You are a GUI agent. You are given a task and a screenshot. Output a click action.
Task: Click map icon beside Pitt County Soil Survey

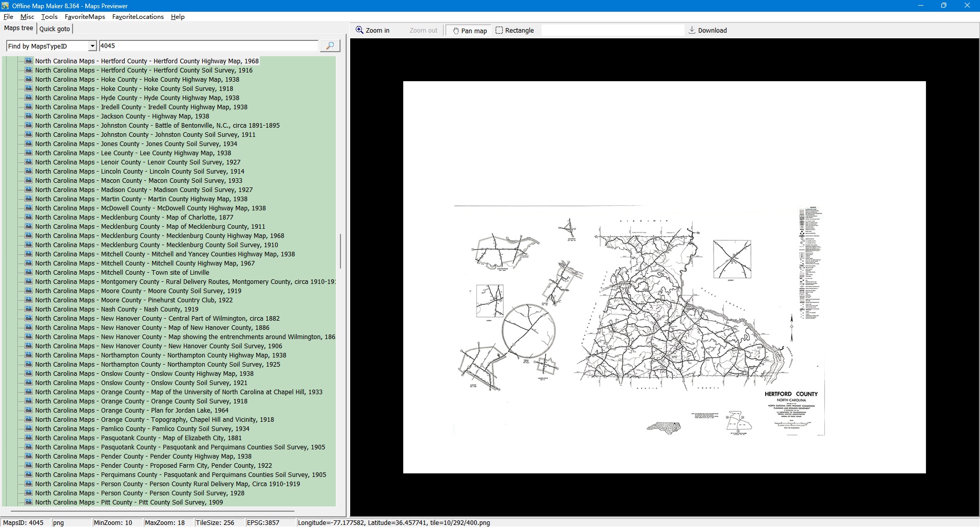(29, 502)
